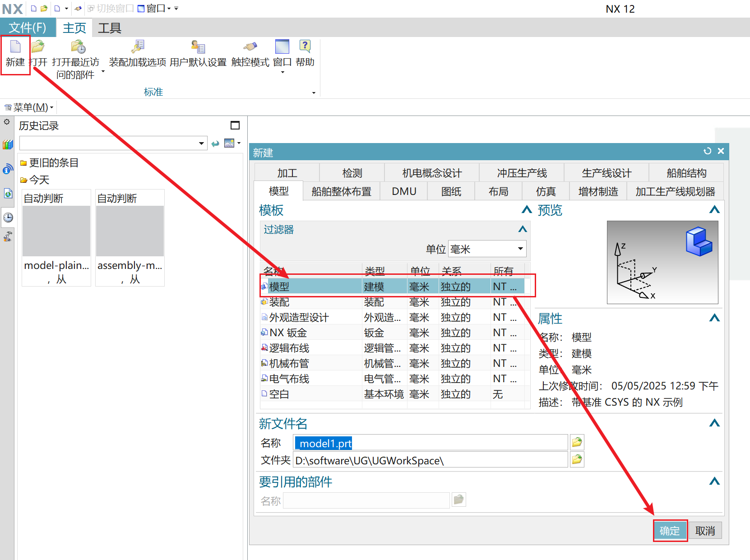Select the 船舶结构 tab

[686, 173]
